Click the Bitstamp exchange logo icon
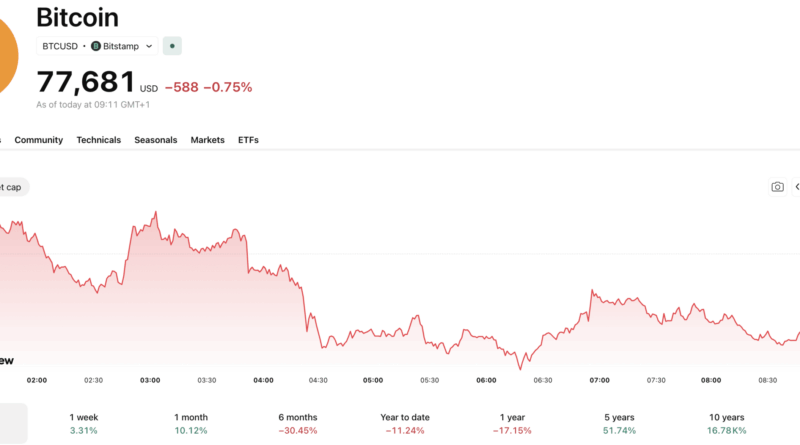Screen dimensions: 800x445 coord(96,46)
